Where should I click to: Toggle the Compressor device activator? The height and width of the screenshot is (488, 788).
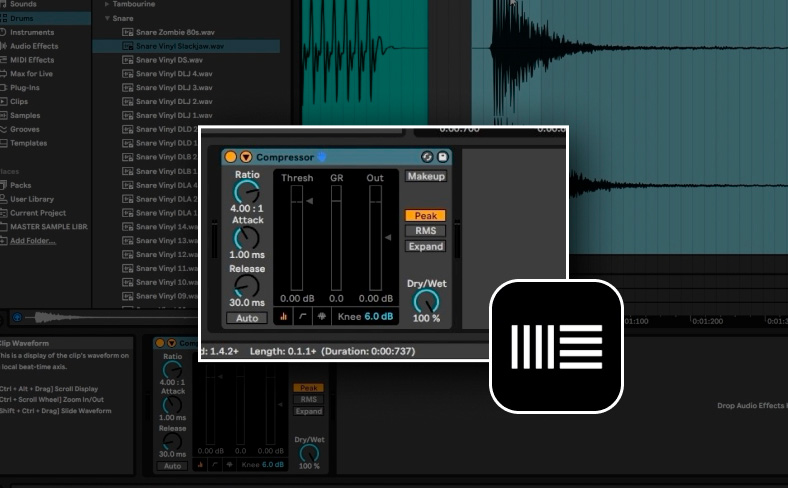click(x=231, y=157)
